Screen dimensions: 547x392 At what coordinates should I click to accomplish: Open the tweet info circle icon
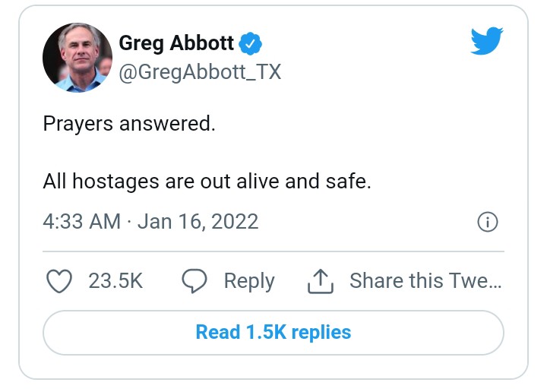[x=487, y=222]
